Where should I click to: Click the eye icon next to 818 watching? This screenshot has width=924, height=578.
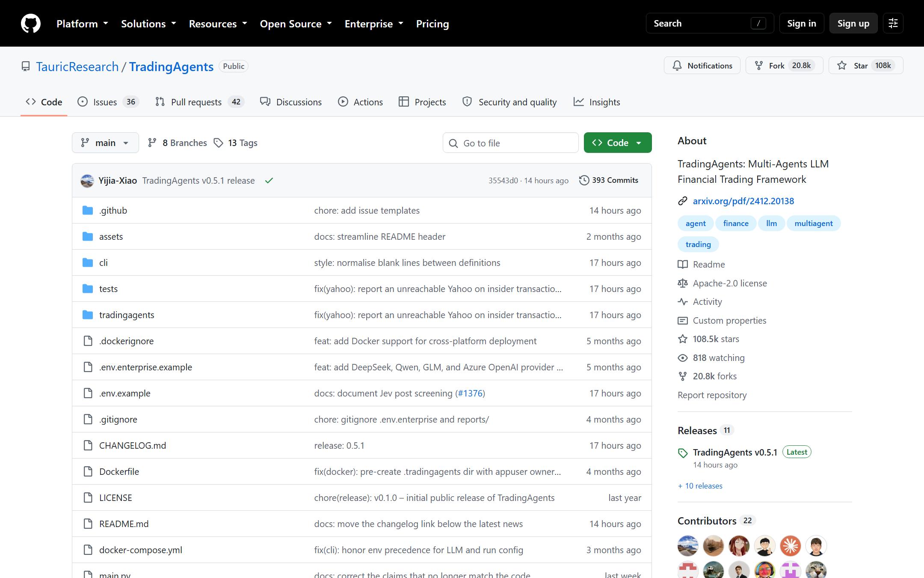[683, 358]
